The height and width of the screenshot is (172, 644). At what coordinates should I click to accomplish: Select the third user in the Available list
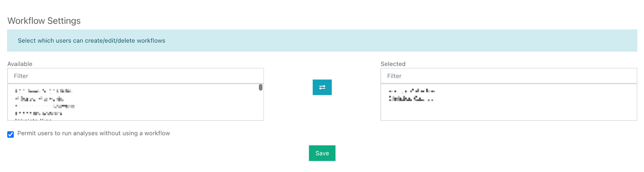click(x=45, y=106)
